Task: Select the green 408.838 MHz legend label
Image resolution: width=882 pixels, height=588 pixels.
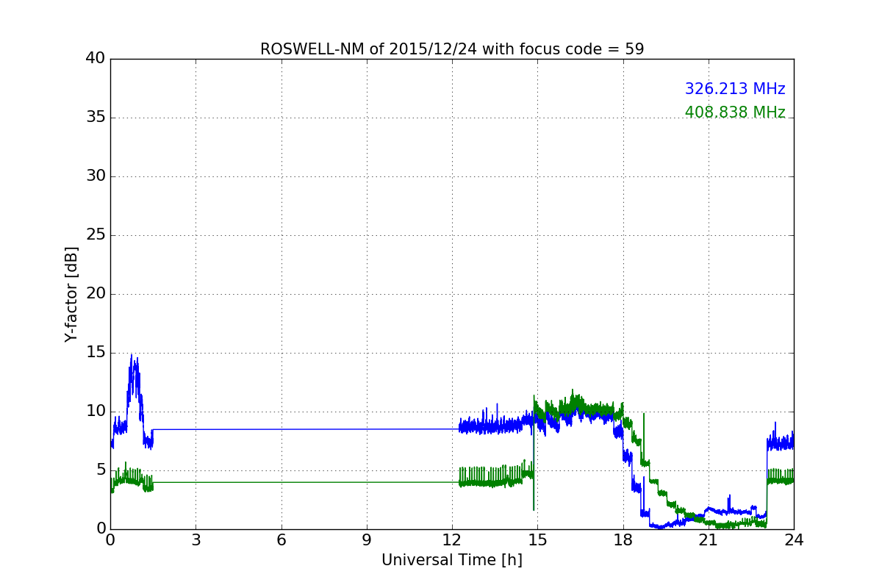Action: point(735,112)
